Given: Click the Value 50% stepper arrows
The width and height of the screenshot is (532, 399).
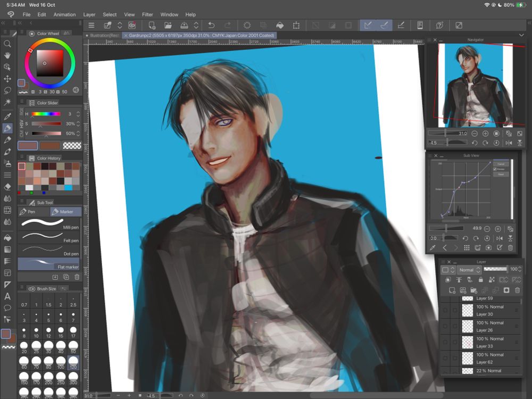Looking at the screenshot, I should 78,134.
